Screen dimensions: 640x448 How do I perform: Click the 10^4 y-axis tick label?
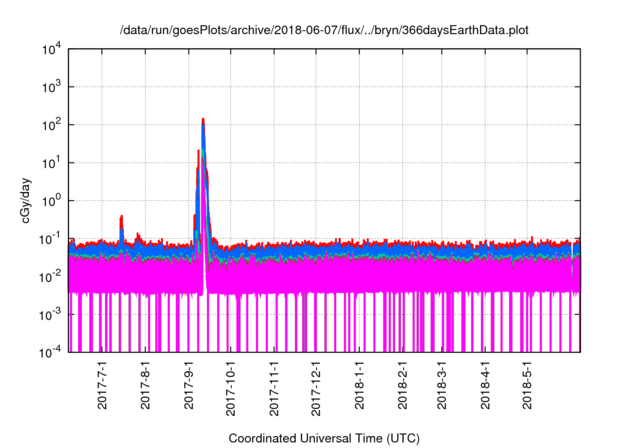click(x=51, y=50)
